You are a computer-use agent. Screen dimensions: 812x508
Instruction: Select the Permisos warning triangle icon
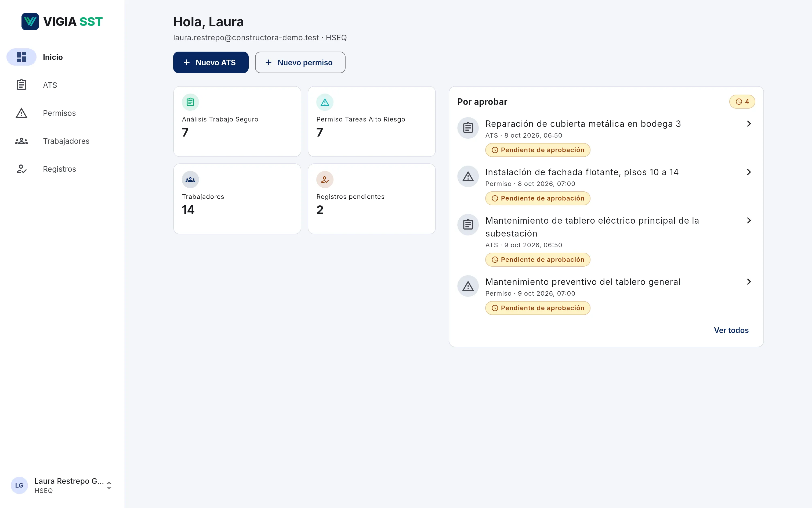tap(21, 113)
